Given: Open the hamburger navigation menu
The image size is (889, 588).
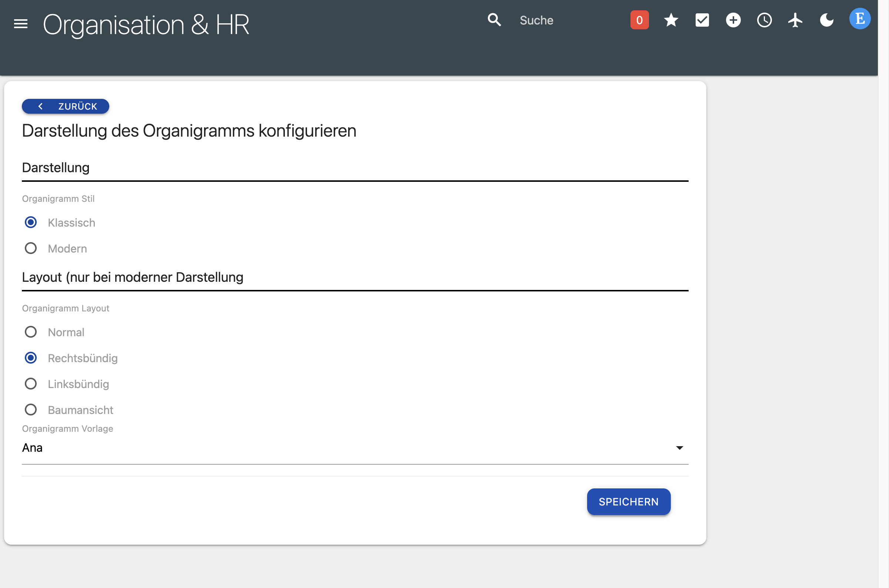Looking at the screenshot, I should pos(21,24).
